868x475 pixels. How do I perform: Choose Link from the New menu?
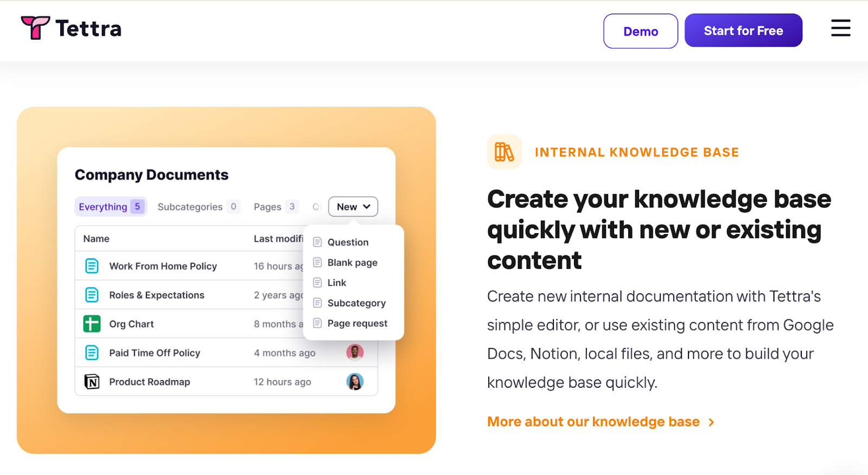point(337,283)
